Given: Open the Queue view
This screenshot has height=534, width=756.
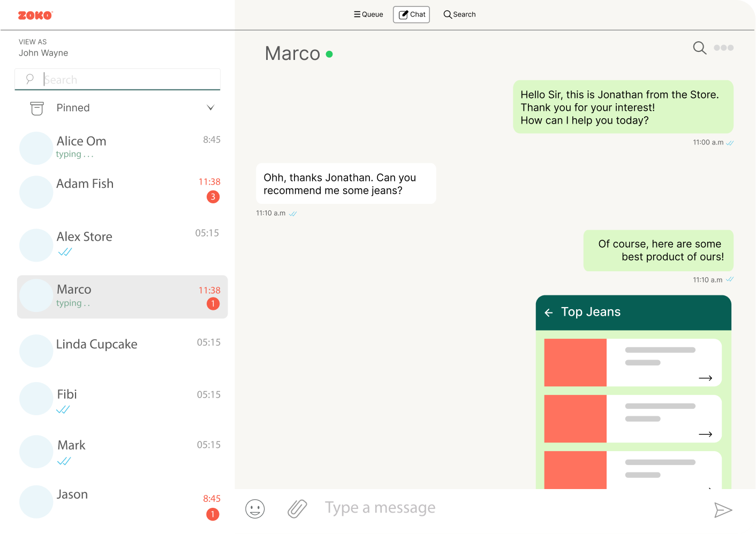Looking at the screenshot, I should 368,14.
